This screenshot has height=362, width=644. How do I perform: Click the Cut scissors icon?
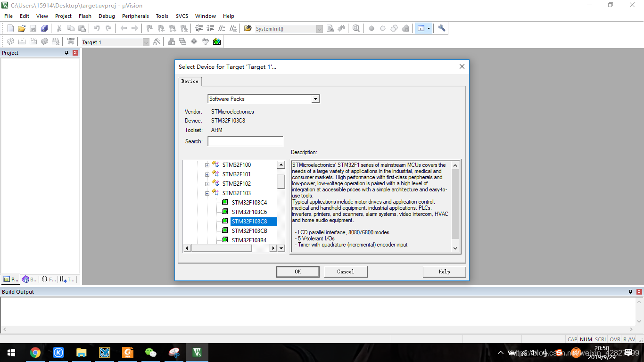click(x=59, y=28)
